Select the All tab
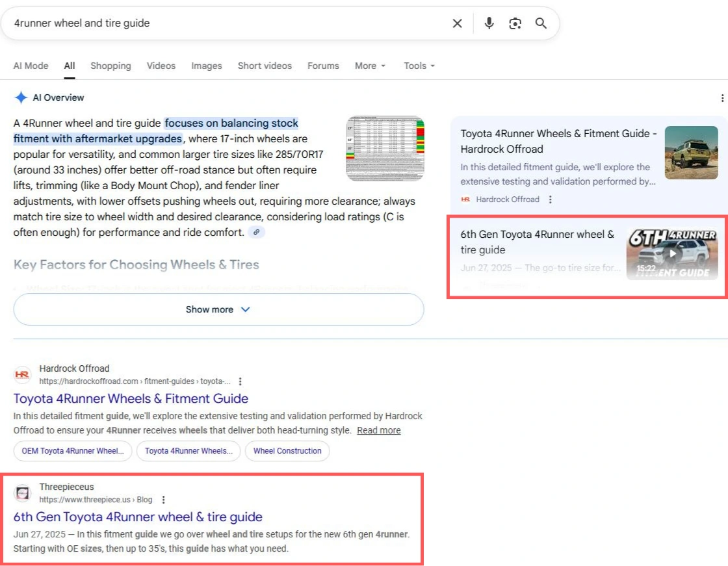728x566 pixels. click(69, 66)
